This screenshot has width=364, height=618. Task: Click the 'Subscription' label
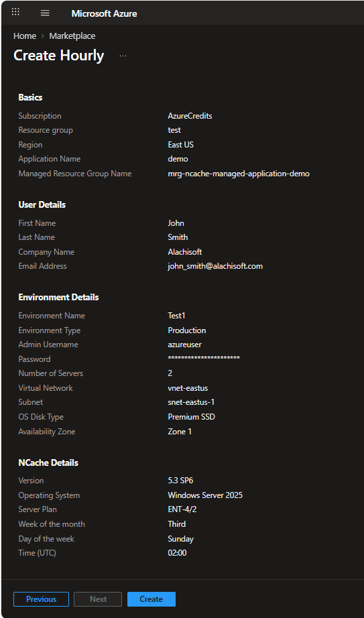[x=40, y=116]
